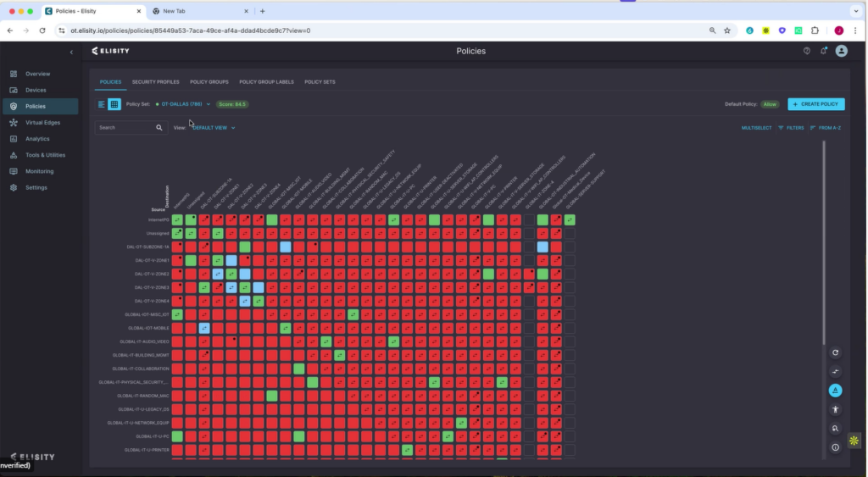The width and height of the screenshot is (868, 477).
Task: Change the From A-Z sort order
Action: [x=826, y=128]
